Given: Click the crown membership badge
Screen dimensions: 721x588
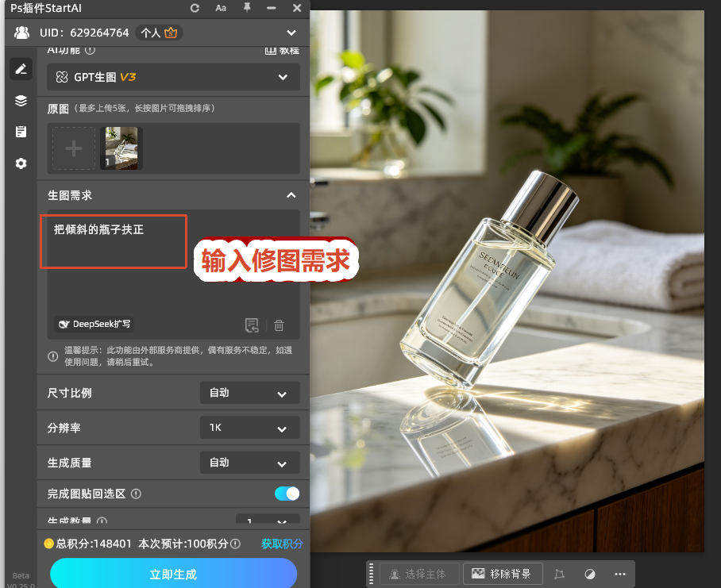Looking at the screenshot, I should [171, 33].
